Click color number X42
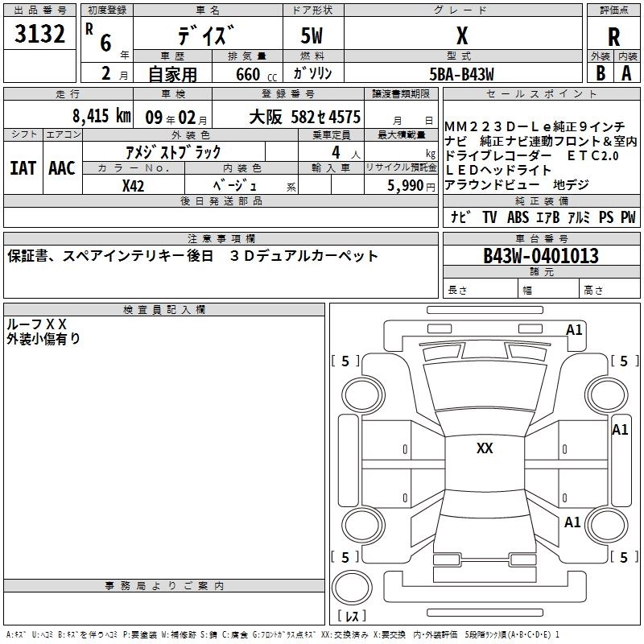644x644 pixels. (133, 186)
